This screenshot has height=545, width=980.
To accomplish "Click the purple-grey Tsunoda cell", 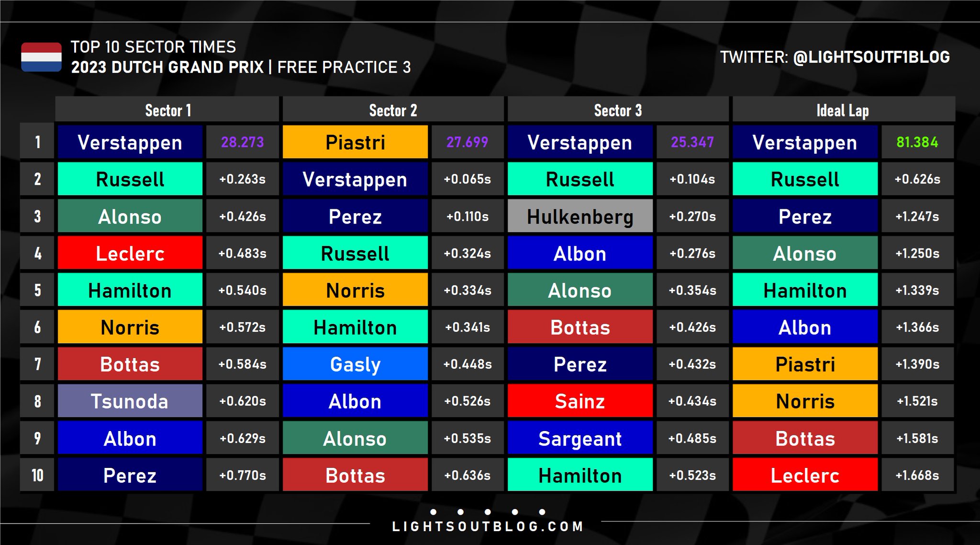I will (130, 401).
